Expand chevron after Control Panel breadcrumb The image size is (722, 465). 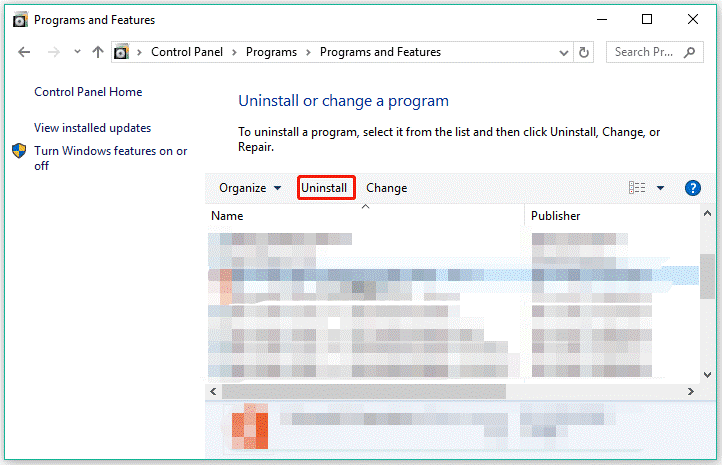coord(234,52)
